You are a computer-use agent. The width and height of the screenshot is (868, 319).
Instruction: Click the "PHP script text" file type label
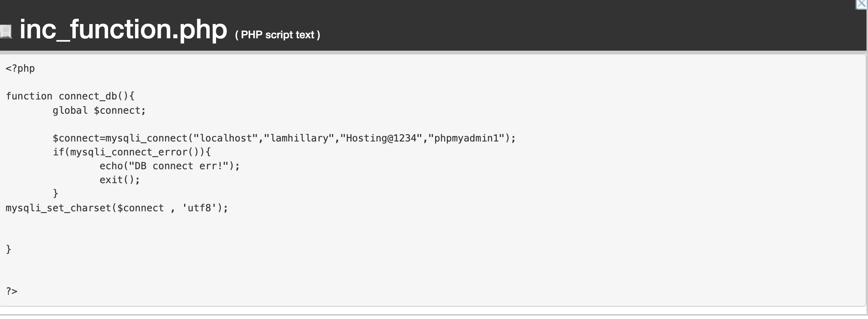[278, 35]
